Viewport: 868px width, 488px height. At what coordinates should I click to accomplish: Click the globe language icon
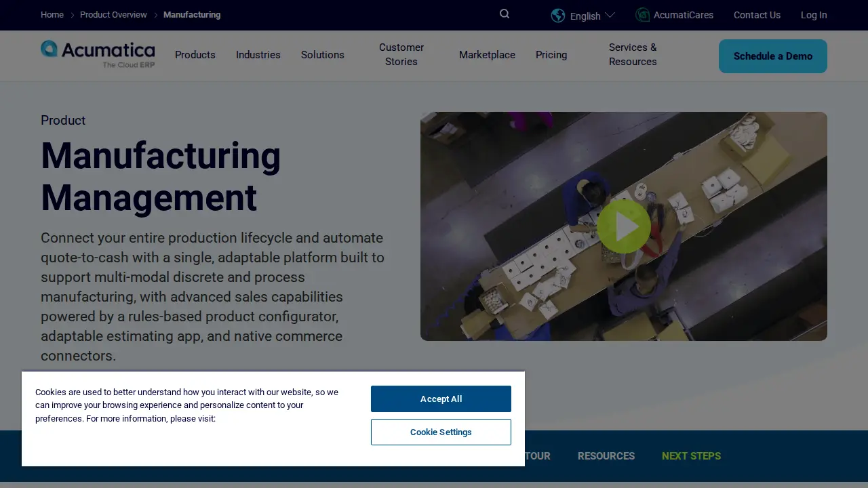[558, 16]
